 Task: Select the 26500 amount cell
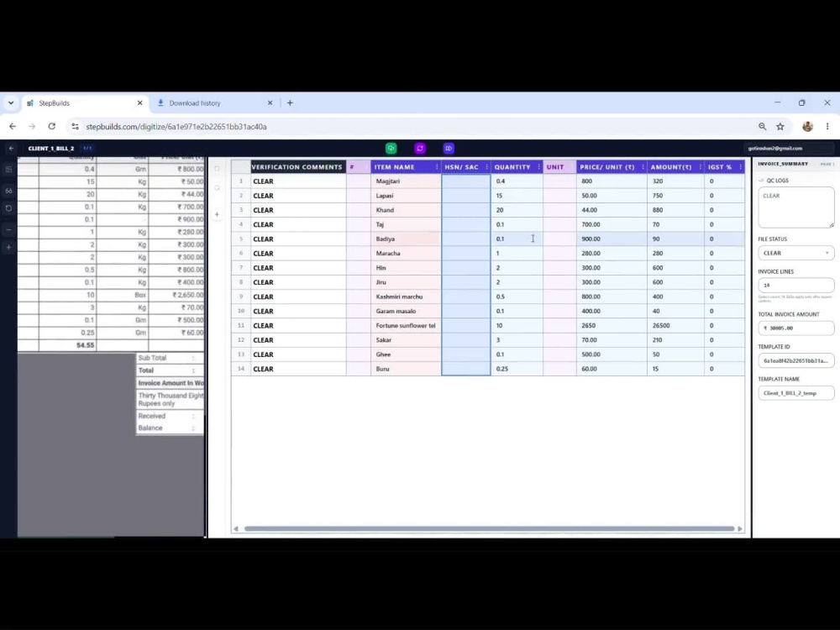pos(675,325)
